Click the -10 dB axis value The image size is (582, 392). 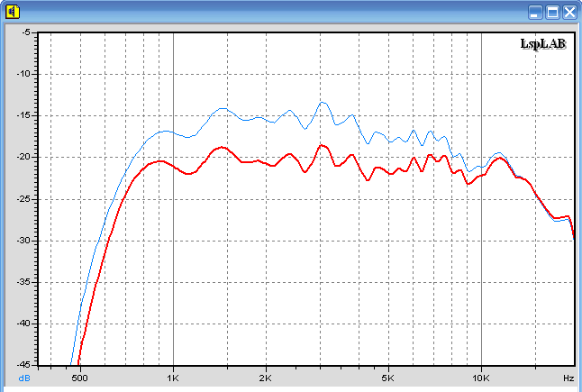pyautogui.click(x=23, y=74)
